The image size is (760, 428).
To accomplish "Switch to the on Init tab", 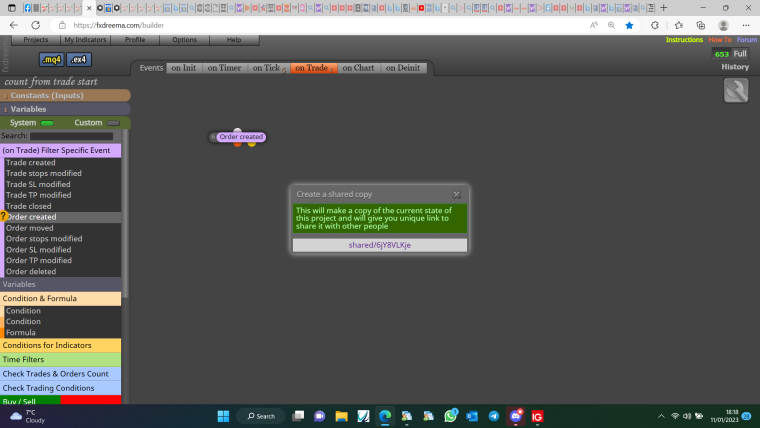I will [184, 68].
